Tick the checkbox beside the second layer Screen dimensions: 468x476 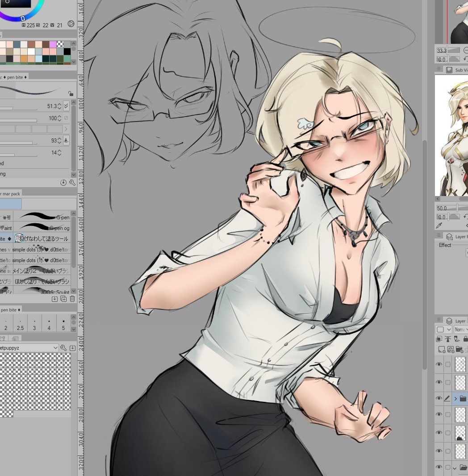tap(448, 382)
